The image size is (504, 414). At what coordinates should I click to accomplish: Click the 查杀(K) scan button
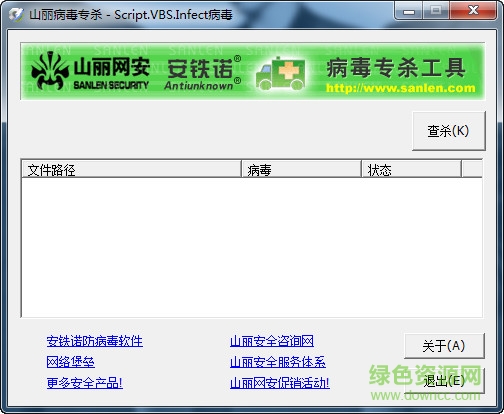coord(449,131)
